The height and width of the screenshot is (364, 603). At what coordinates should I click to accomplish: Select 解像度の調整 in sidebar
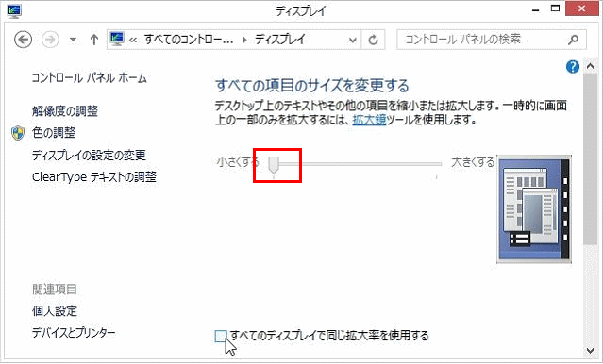click(x=65, y=111)
